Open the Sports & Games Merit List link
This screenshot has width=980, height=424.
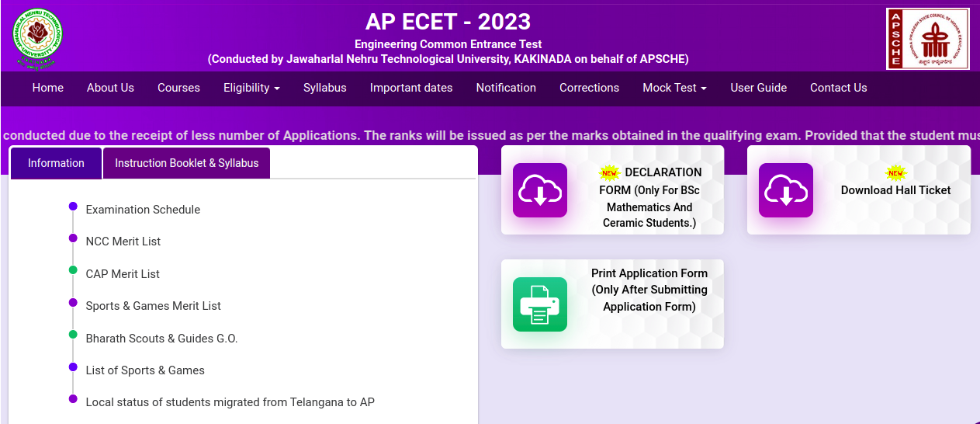[154, 306]
